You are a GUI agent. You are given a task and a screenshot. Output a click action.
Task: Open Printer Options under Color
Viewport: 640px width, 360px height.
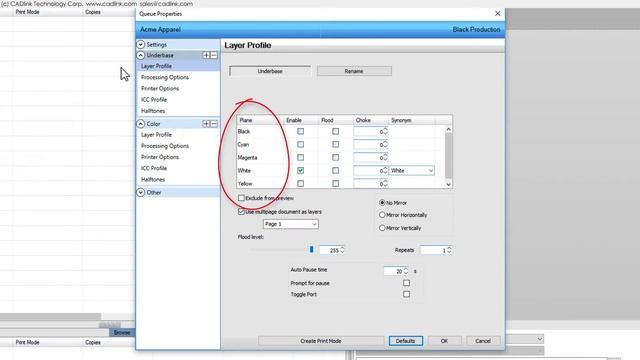point(160,157)
